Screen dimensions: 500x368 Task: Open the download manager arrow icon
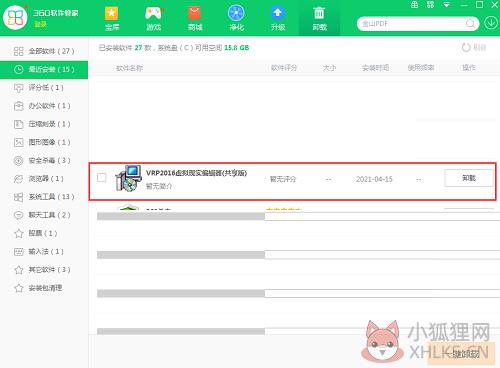[x=491, y=23]
